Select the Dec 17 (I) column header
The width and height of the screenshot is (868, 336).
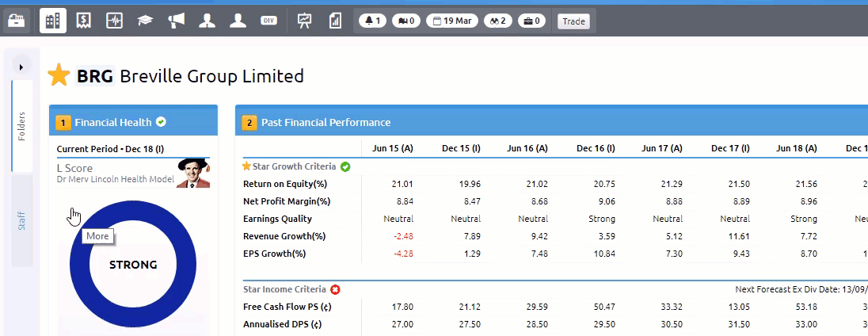pos(730,148)
